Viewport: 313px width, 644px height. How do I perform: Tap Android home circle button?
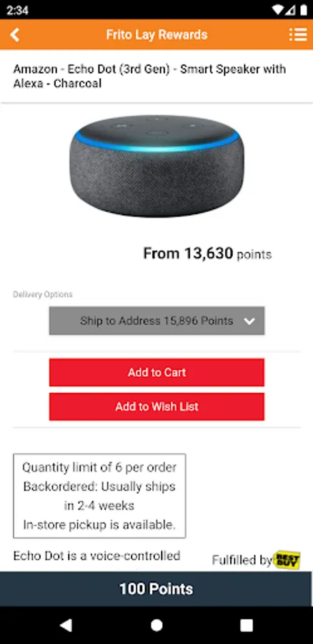[156, 625]
